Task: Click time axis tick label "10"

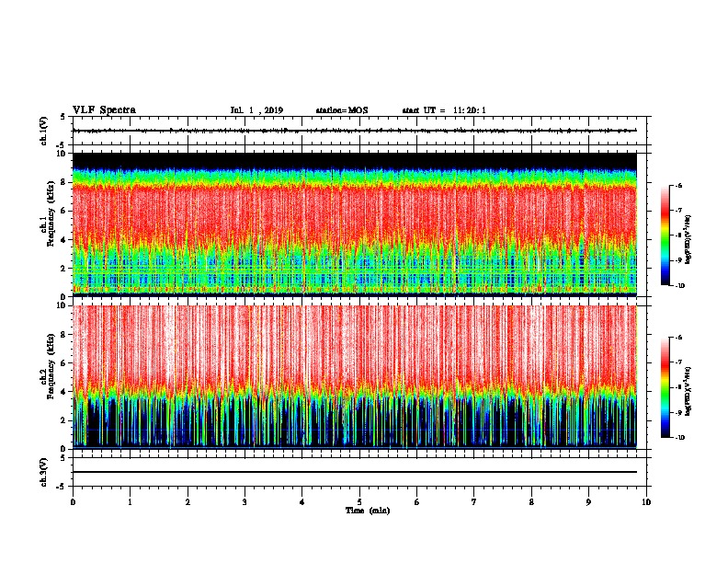Action: click(x=646, y=502)
